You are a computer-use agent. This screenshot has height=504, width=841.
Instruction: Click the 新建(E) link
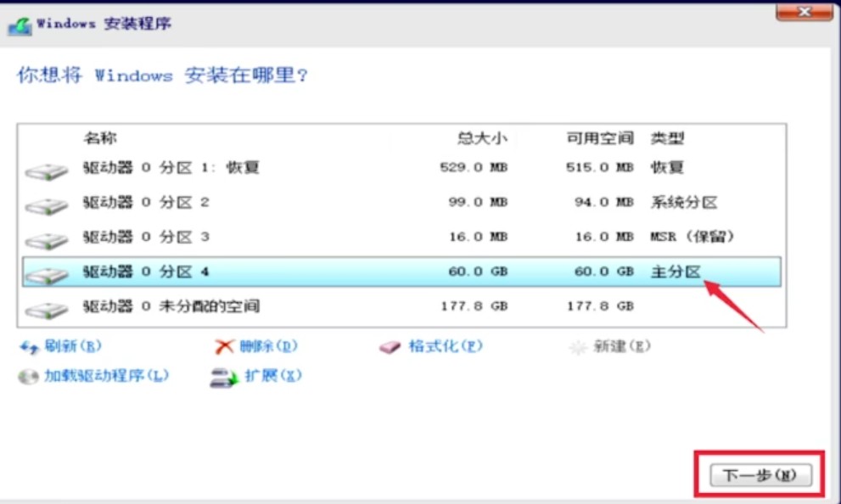click(x=622, y=346)
